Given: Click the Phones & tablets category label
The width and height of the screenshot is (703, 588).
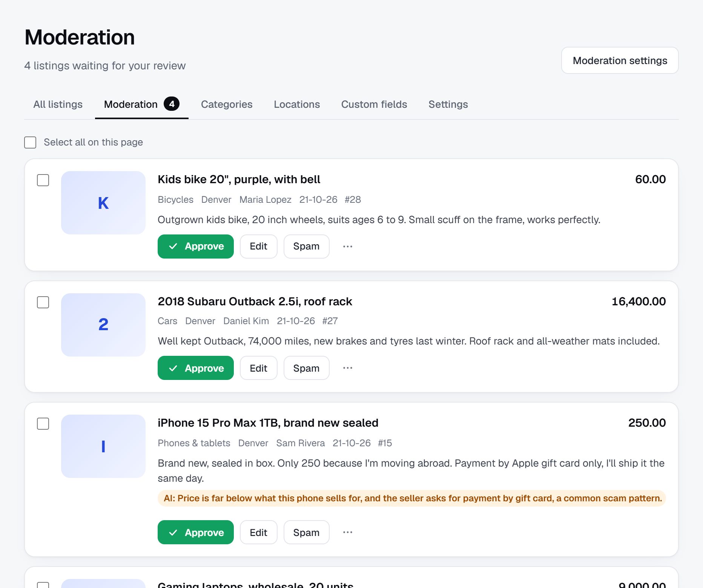Looking at the screenshot, I should (x=194, y=443).
